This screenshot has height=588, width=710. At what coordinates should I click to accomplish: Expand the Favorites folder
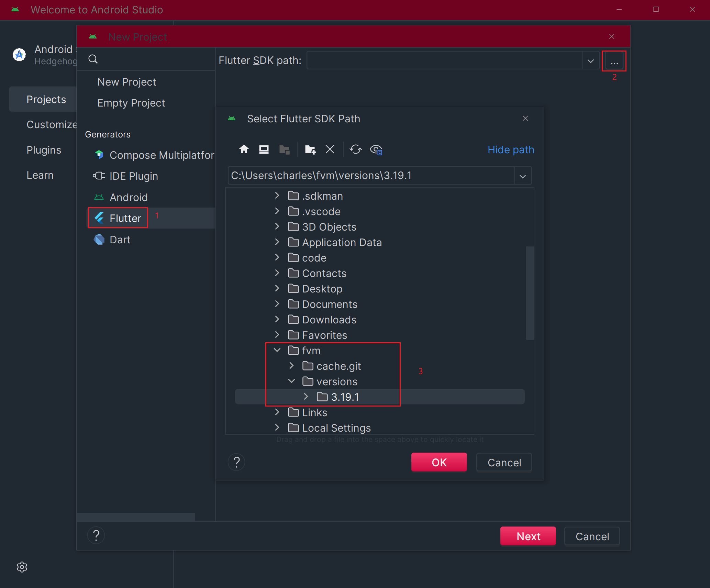pyautogui.click(x=277, y=335)
